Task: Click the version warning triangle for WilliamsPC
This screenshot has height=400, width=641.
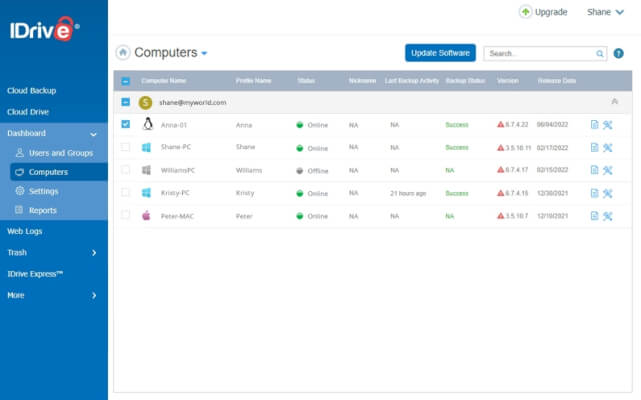Action: click(x=500, y=170)
